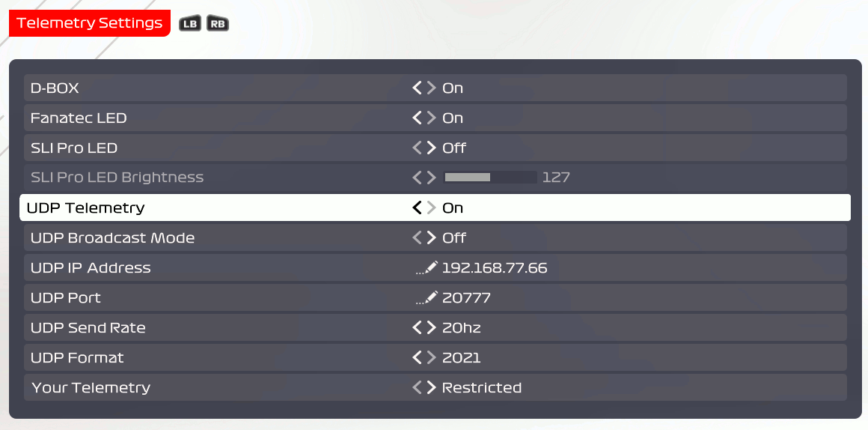868x430 pixels.
Task: Click the RB bumper icon
Action: [x=218, y=23]
